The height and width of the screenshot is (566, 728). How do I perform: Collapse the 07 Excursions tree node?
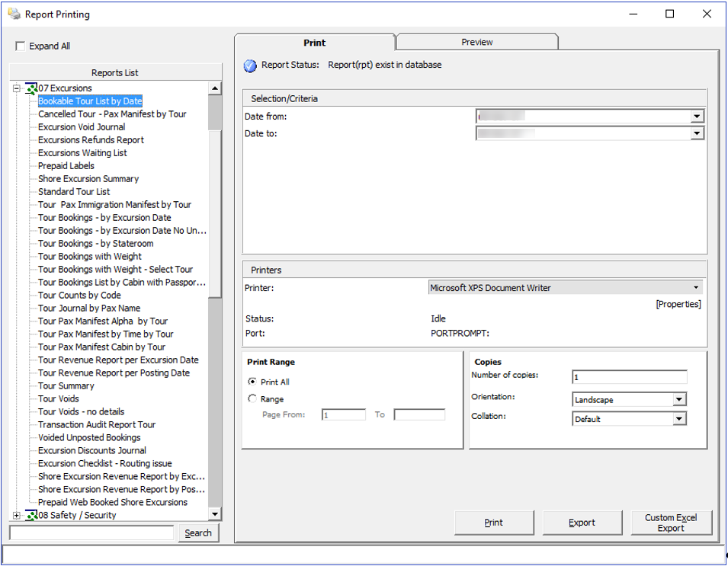(x=16, y=88)
